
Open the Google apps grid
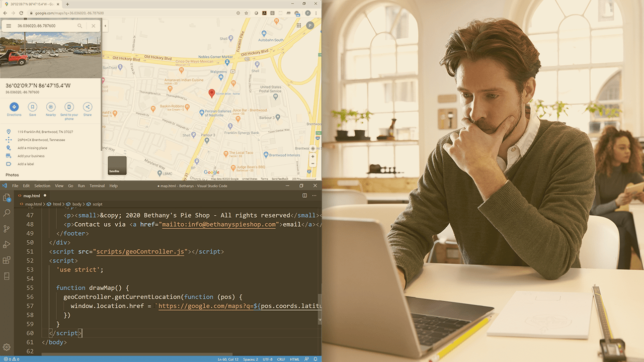(299, 26)
